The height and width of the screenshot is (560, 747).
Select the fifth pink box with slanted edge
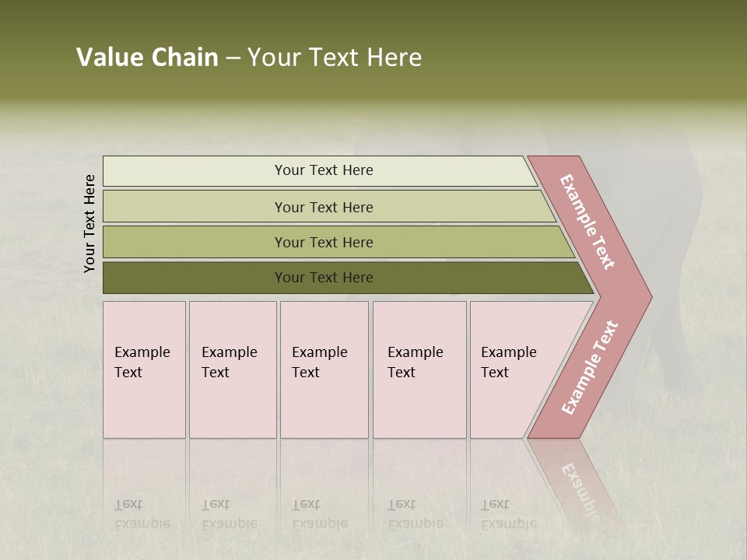click(514, 369)
